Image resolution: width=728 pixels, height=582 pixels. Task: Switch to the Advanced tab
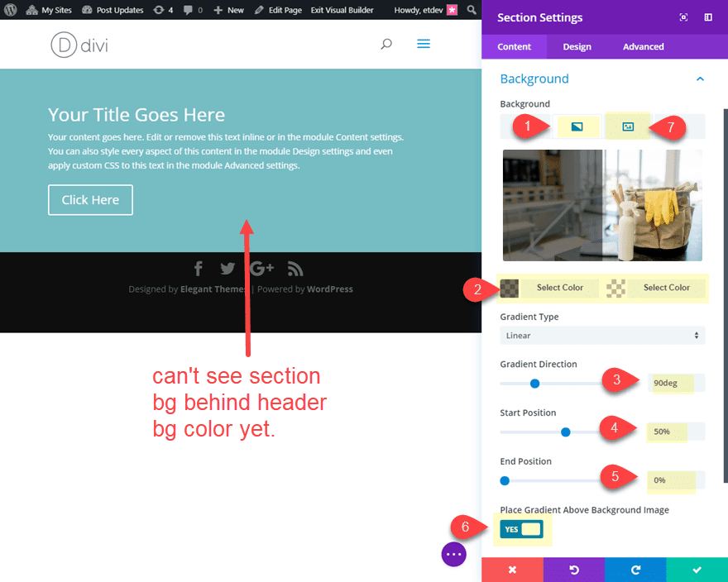[643, 47]
